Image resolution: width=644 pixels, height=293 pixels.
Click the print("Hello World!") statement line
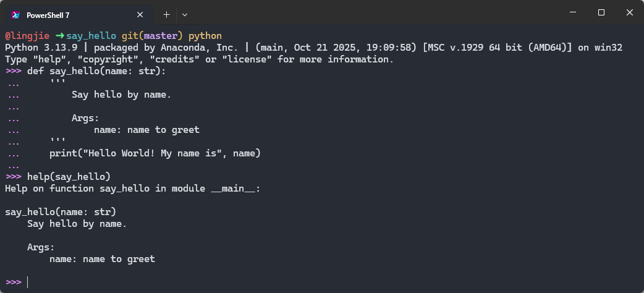155,153
